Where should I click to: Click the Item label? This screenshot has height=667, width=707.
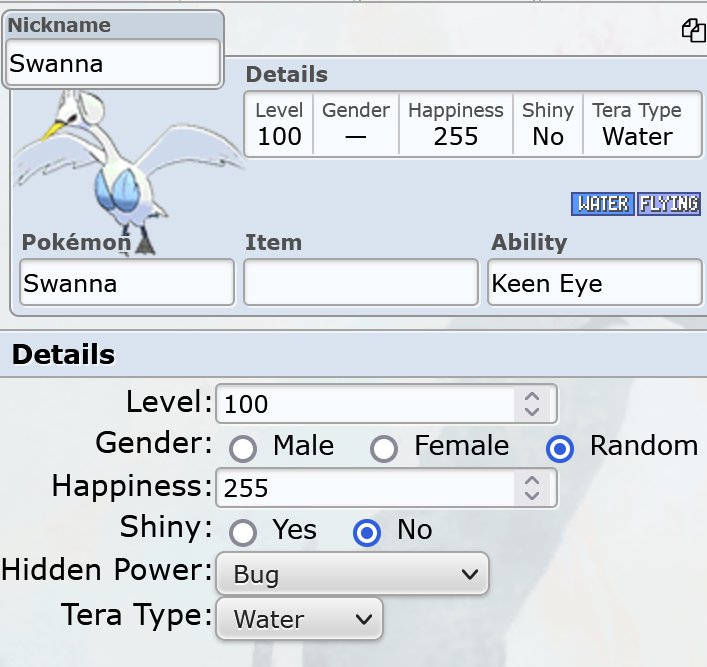[273, 242]
